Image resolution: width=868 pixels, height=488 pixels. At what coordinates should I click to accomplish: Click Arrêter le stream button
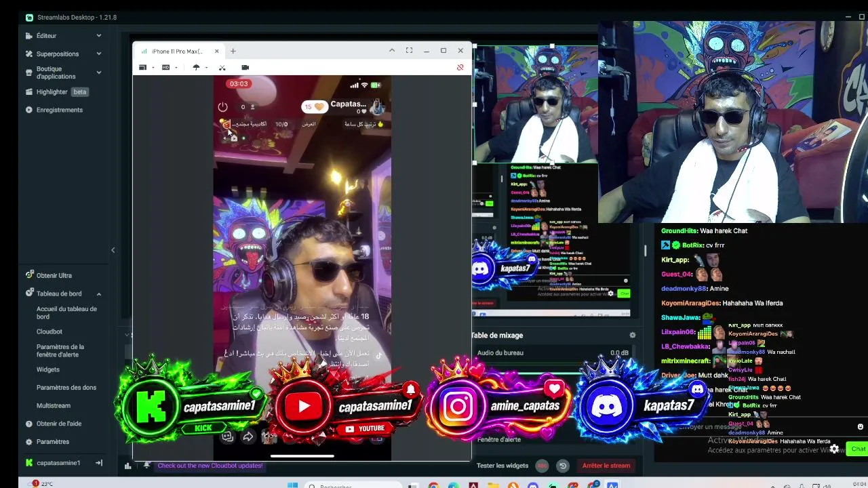(x=606, y=466)
